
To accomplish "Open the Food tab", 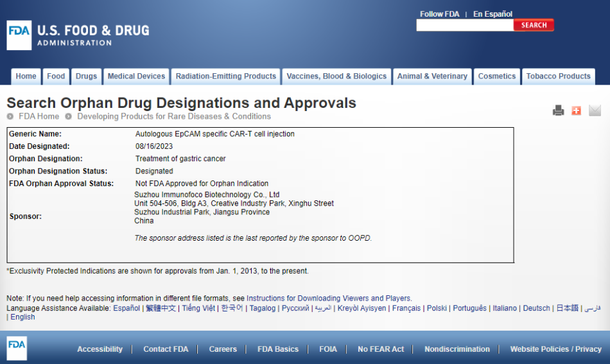I will [x=56, y=76].
